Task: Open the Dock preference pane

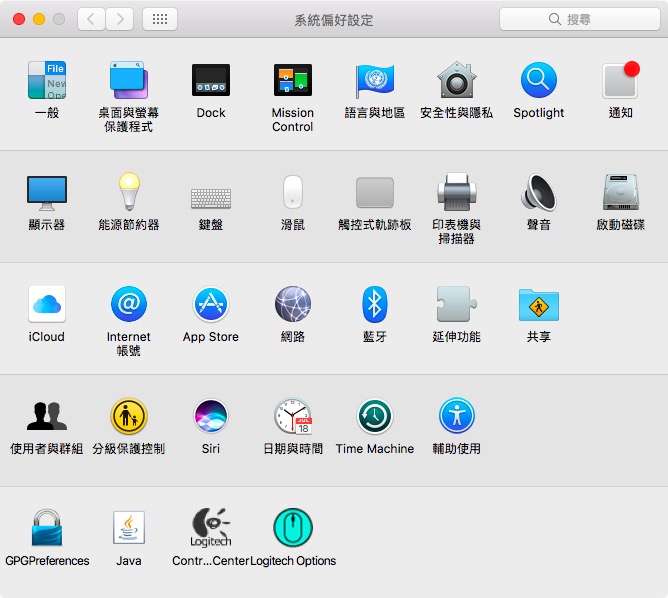Action: pyautogui.click(x=211, y=80)
